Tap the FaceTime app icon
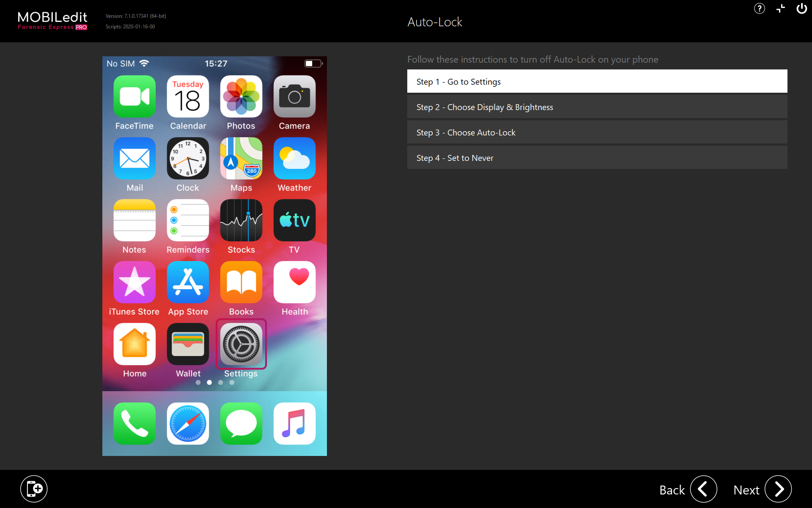The width and height of the screenshot is (812, 508). click(x=134, y=97)
